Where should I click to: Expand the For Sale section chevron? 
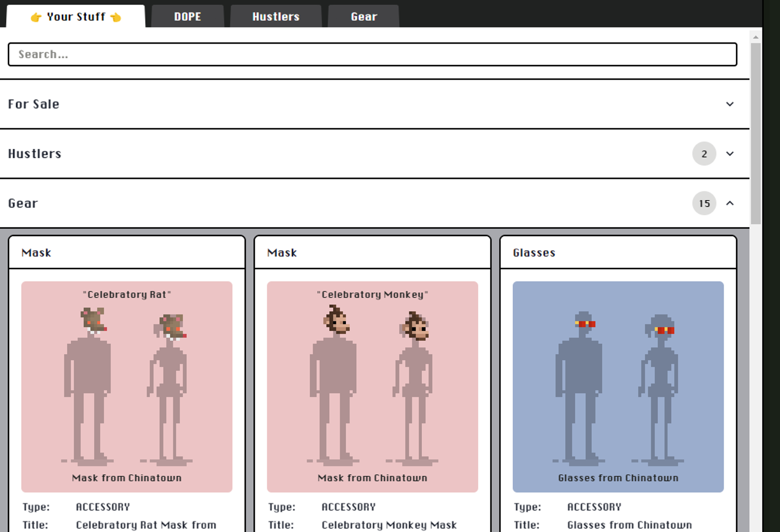pyautogui.click(x=730, y=104)
